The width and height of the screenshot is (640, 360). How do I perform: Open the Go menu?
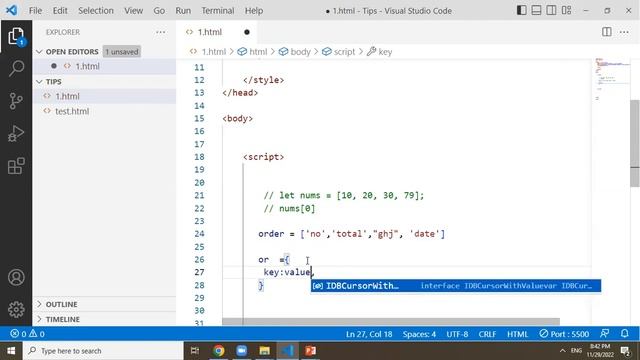159,11
